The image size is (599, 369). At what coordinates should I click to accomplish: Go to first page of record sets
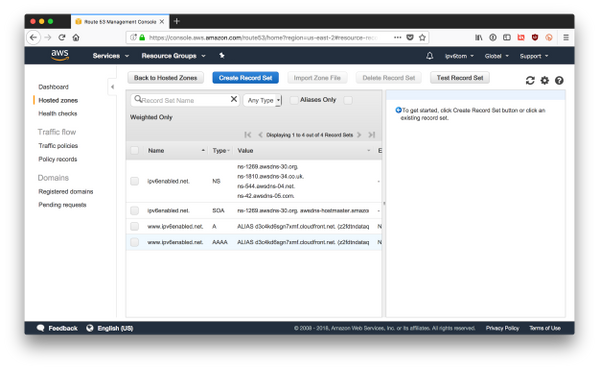coord(248,135)
